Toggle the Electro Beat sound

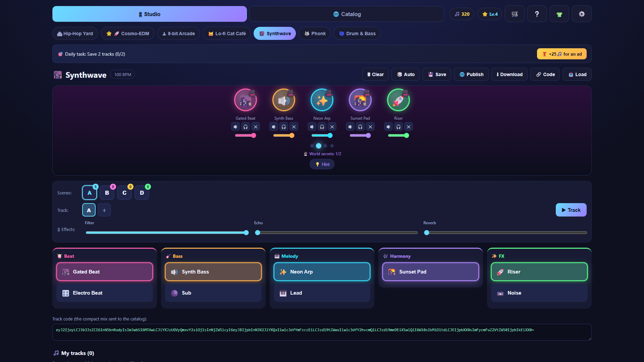click(x=105, y=293)
